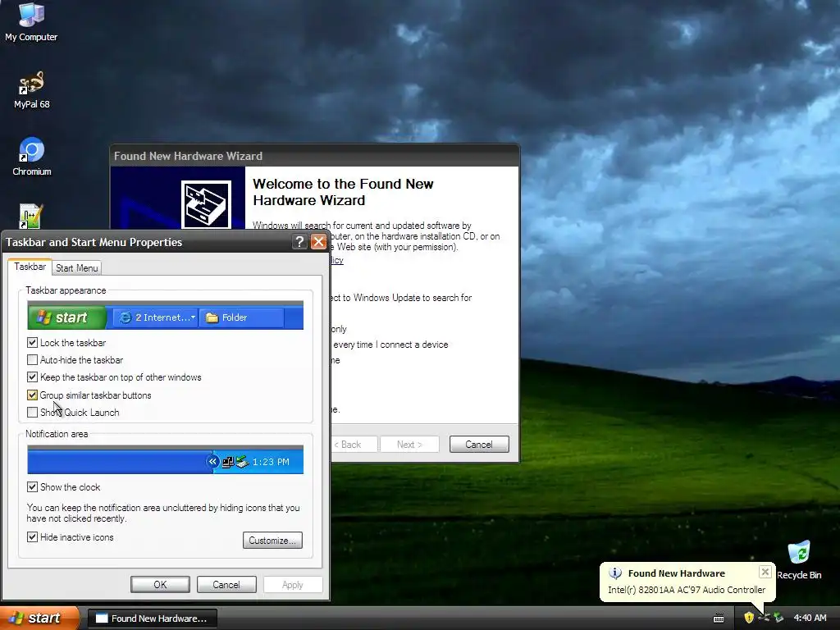Click the start button preview in Taskbar appearance

[67, 317]
